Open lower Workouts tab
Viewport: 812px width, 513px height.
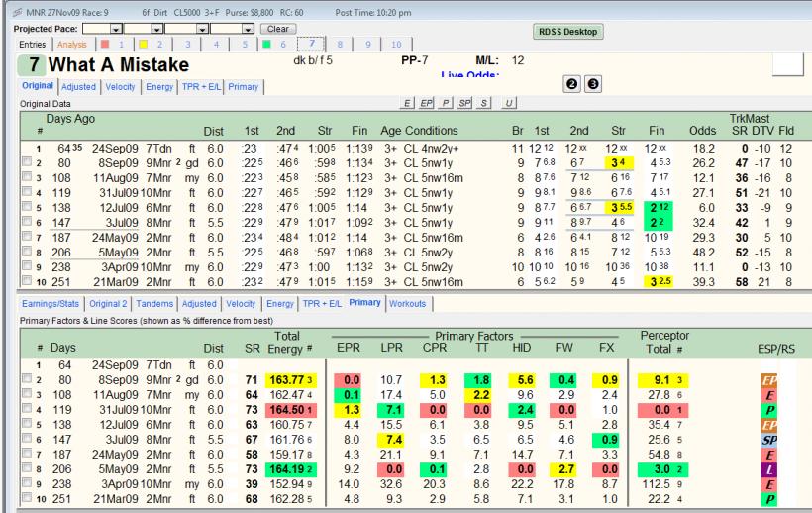click(408, 304)
